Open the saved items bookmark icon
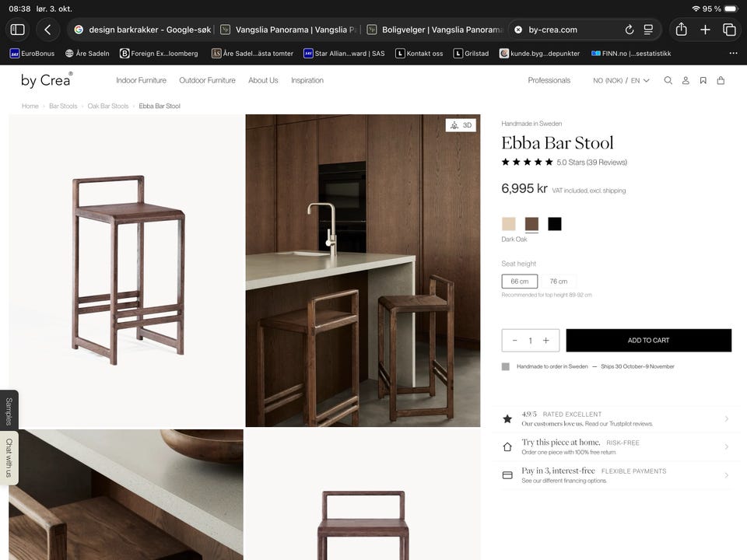Viewport: 747px width, 560px height. tap(703, 80)
